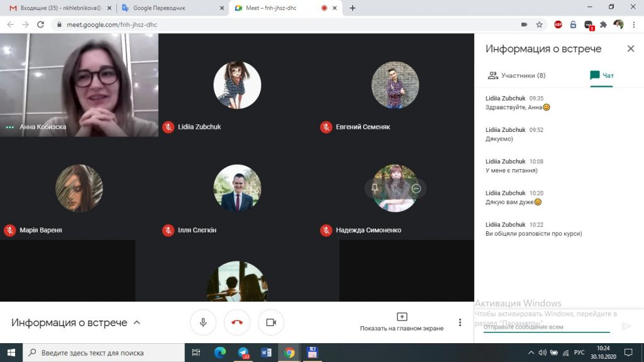This screenshot has height=362, width=644.
Task: Pin Надежда Симоненко's video tile
Action: click(375, 189)
